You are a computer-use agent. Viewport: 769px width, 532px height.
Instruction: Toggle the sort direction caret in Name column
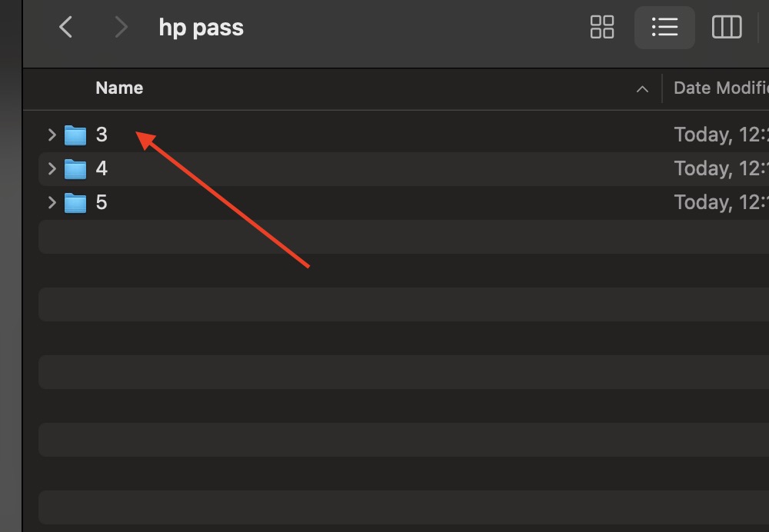pos(642,89)
